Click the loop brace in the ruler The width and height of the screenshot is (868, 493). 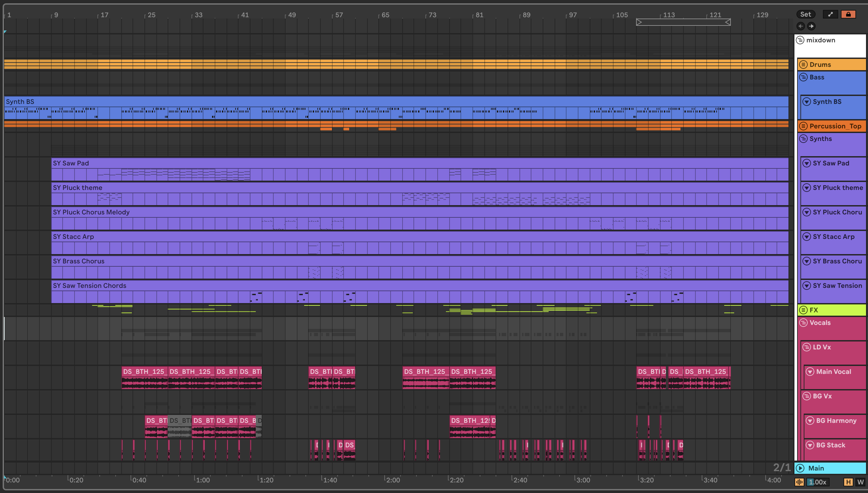click(x=683, y=22)
